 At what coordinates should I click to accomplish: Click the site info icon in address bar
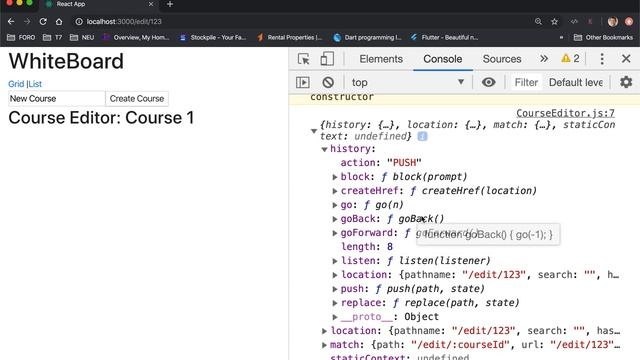[79, 22]
